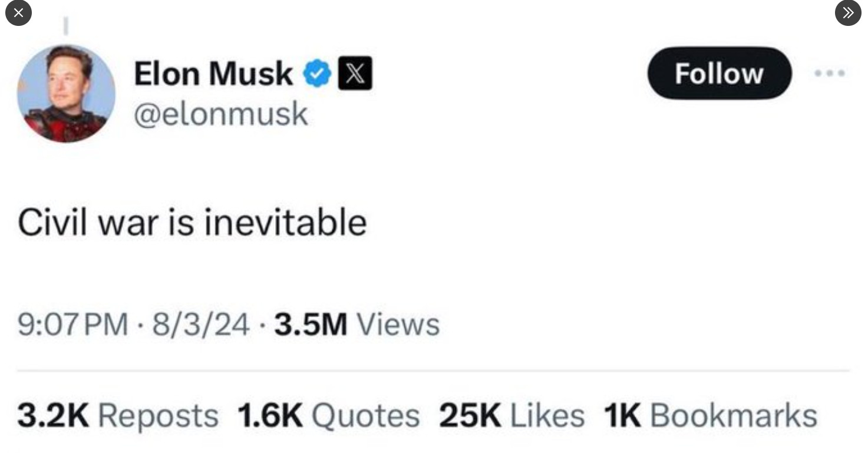Click the 'Elon Musk' display name

[213, 74]
